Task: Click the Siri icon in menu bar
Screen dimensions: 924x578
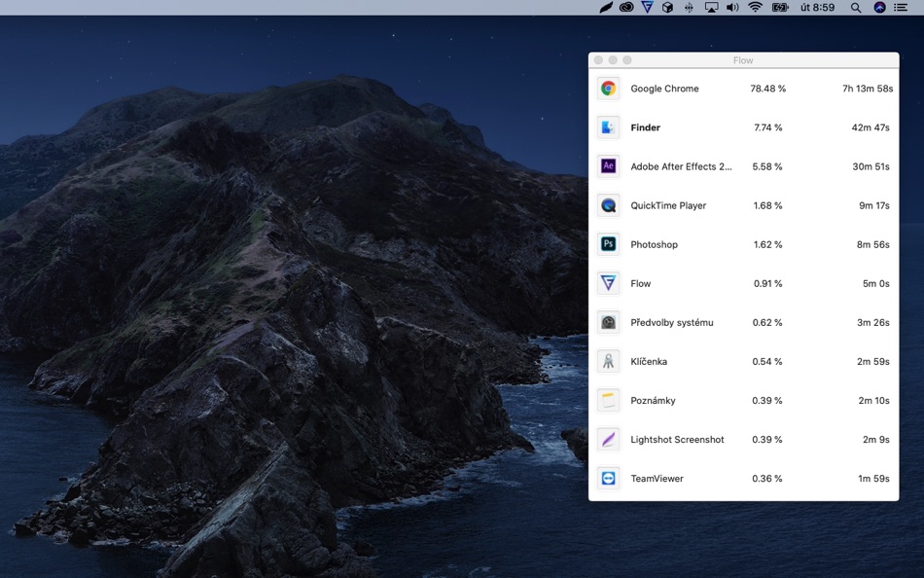Action: click(x=879, y=8)
